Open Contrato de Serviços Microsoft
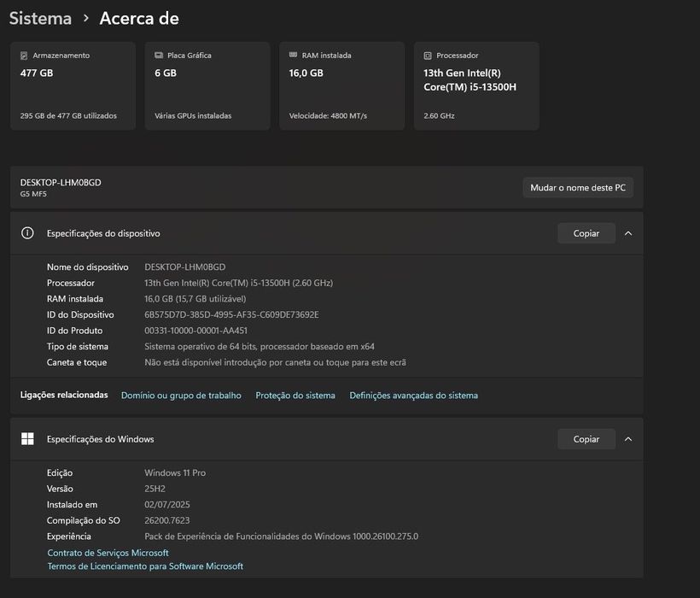700x598 pixels. coord(108,553)
